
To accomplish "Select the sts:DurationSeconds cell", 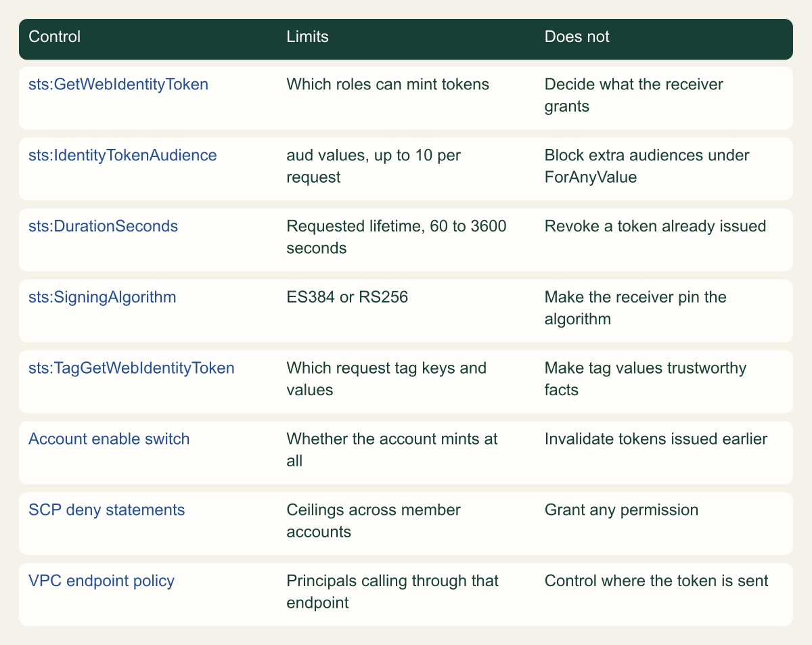I will (x=104, y=226).
